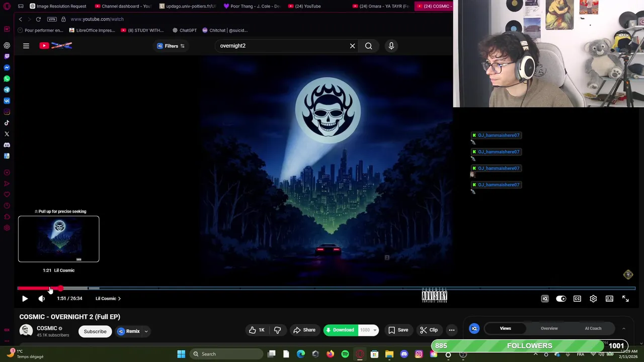Play the paused video
Screen dimensions: 644x362
tap(25, 299)
